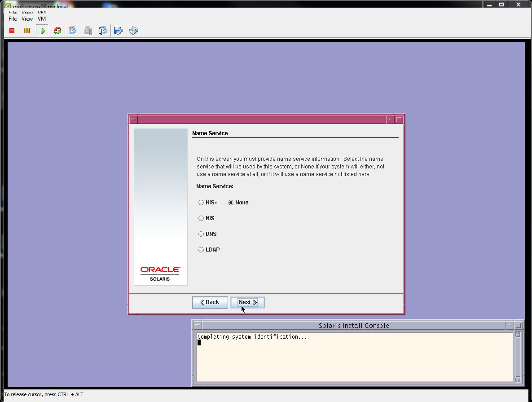This screenshot has height=402, width=532.
Task: Choose the DNS name service
Action: coord(201,234)
